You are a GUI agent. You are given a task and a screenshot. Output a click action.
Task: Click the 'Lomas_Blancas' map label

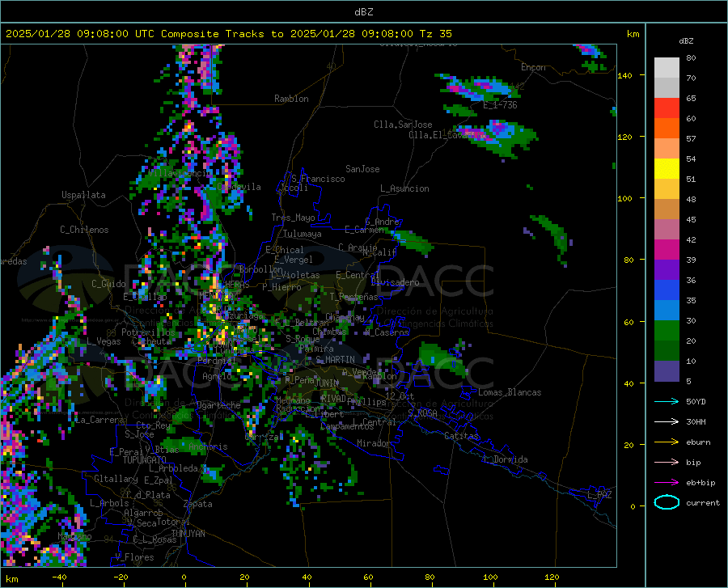510,392
